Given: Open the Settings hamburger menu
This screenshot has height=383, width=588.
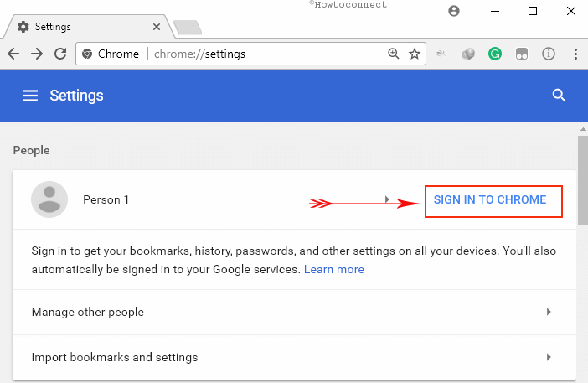Looking at the screenshot, I should point(30,96).
